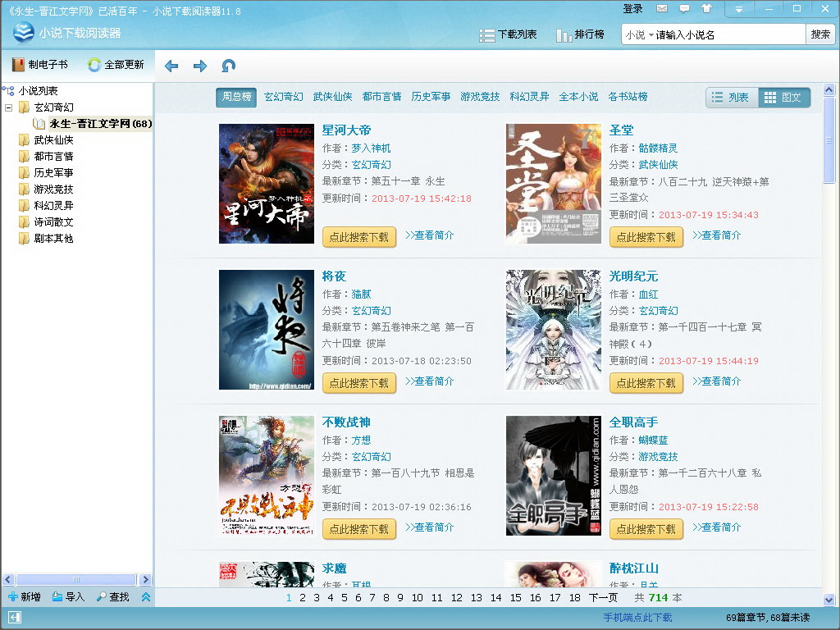The height and width of the screenshot is (630, 840).
Task: Click the 查找 magnifier search icon
Action: click(x=102, y=597)
